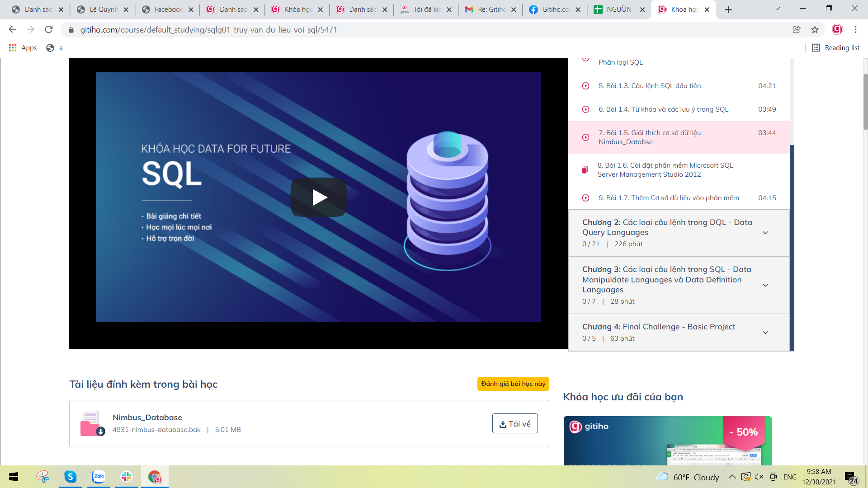The image size is (868, 488).
Task: Click the share page icon in address bar
Action: pyautogui.click(x=797, y=29)
